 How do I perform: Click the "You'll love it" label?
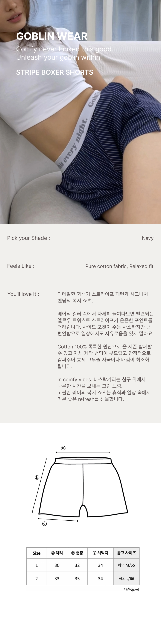coord(23,294)
